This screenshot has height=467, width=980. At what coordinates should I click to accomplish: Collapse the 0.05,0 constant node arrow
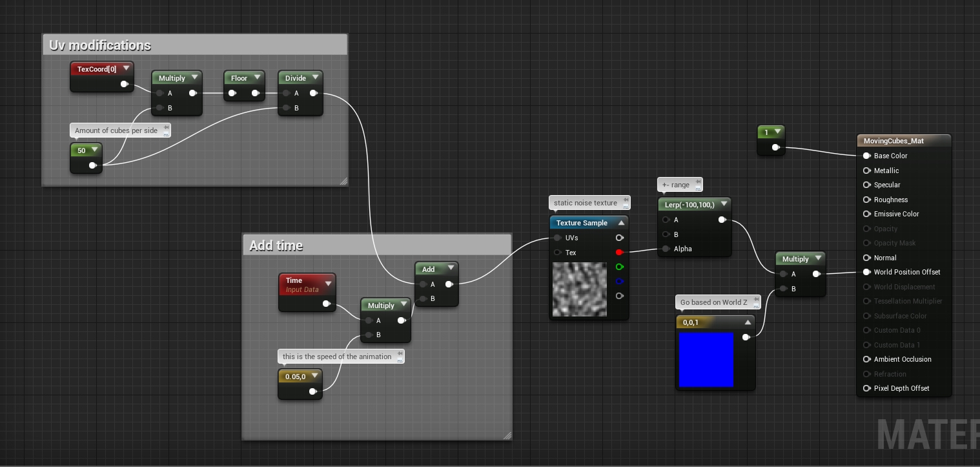click(x=314, y=376)
